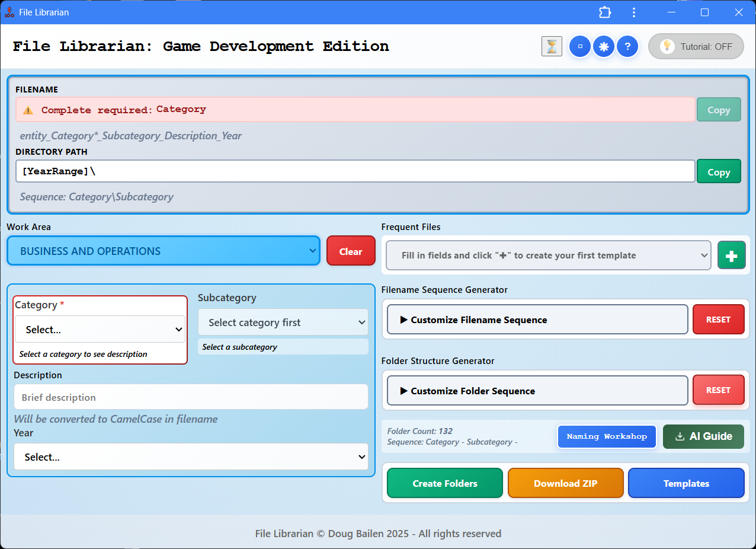
Task: Open Templates button
Action: 686,483
